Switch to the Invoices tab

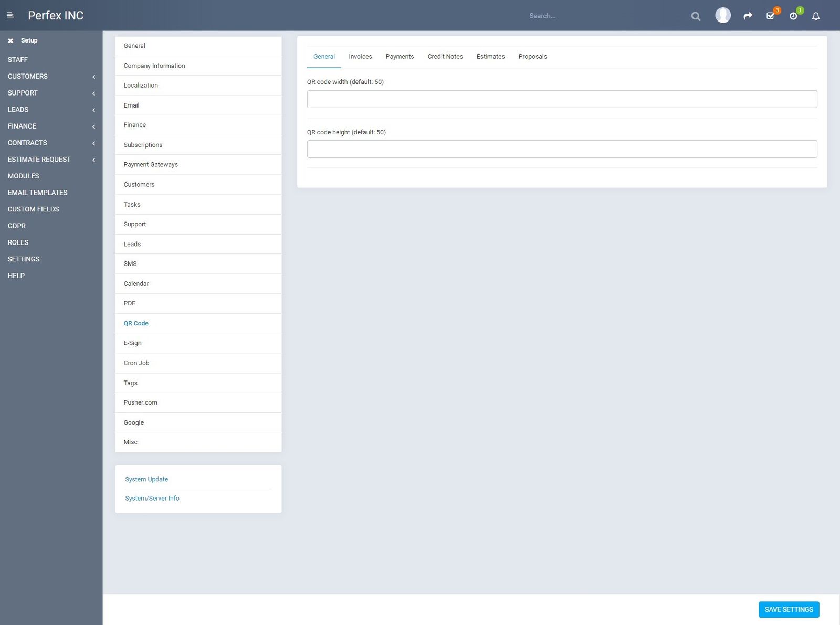coord(360,57)
